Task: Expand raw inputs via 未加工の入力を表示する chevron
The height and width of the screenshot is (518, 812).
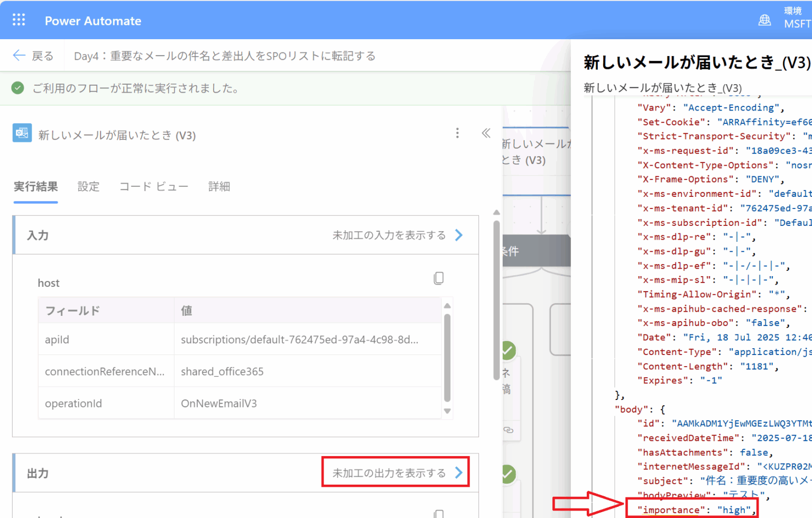Action: tap(458, 235)
